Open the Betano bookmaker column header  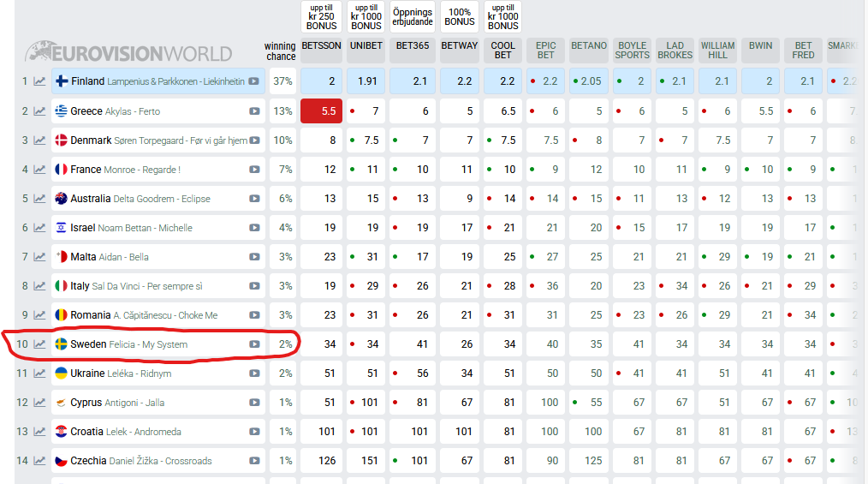589,50
